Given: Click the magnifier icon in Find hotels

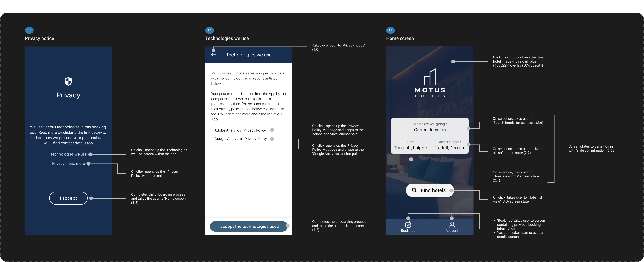Looking at the screenshot, I should (x=414, y=190).
